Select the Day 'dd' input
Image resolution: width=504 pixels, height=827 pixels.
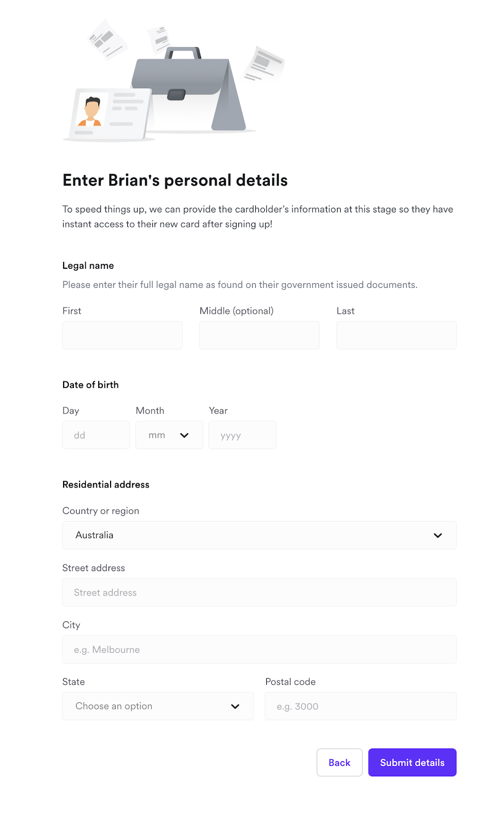coord(96,435)
